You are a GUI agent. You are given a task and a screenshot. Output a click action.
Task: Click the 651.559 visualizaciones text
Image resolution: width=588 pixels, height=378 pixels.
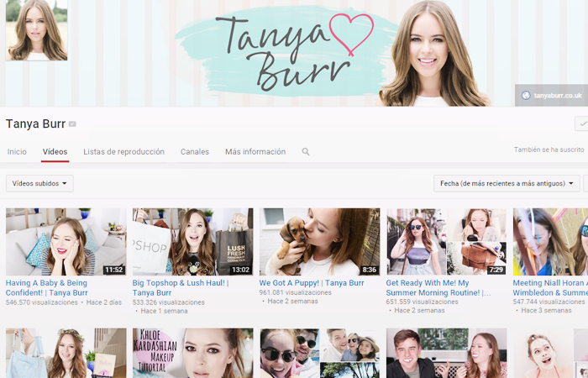422,302
